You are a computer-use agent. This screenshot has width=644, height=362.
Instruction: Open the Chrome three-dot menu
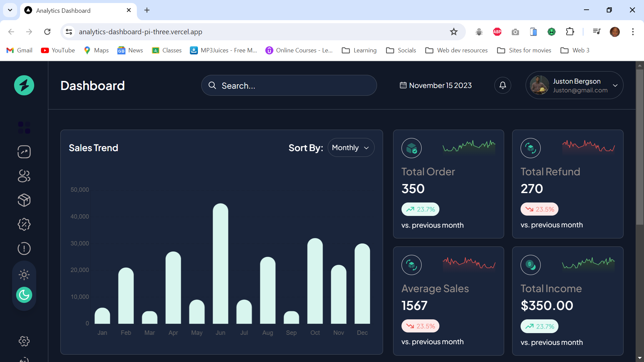pyautogui.click(x=633, y=32)
